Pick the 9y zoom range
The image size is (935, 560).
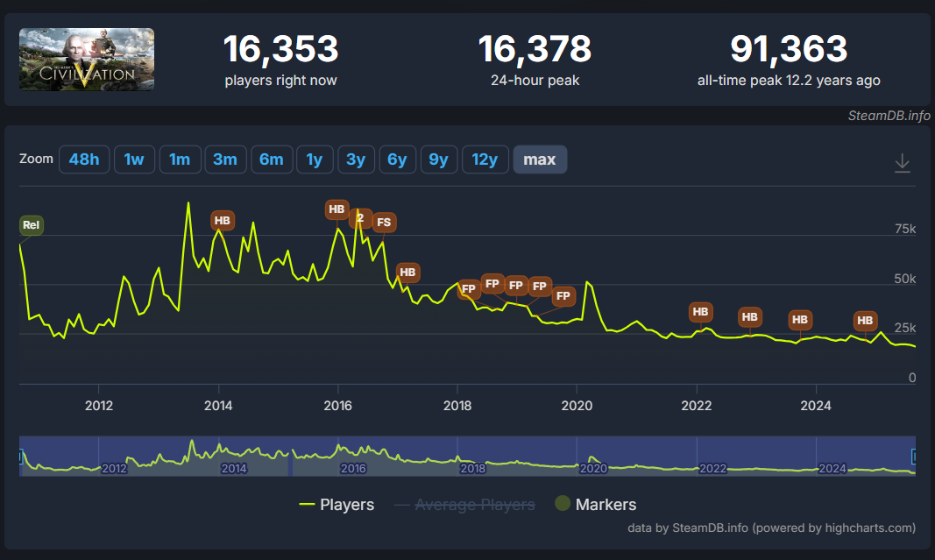coord(438,159)
